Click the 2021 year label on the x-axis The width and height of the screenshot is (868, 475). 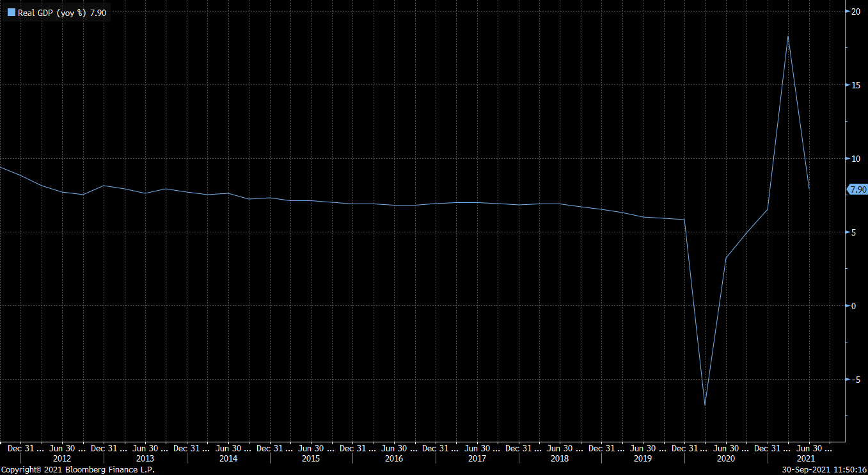[x=805, y=459]
